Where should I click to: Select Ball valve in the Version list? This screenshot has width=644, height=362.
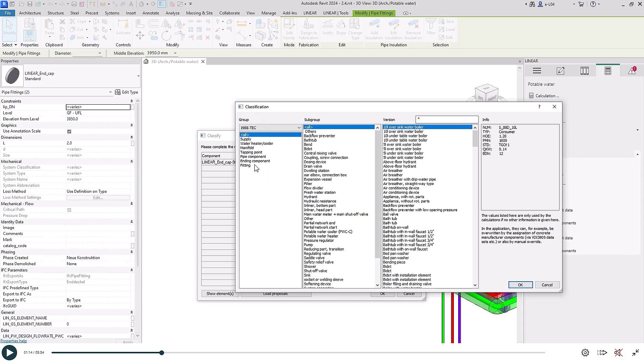390,214
